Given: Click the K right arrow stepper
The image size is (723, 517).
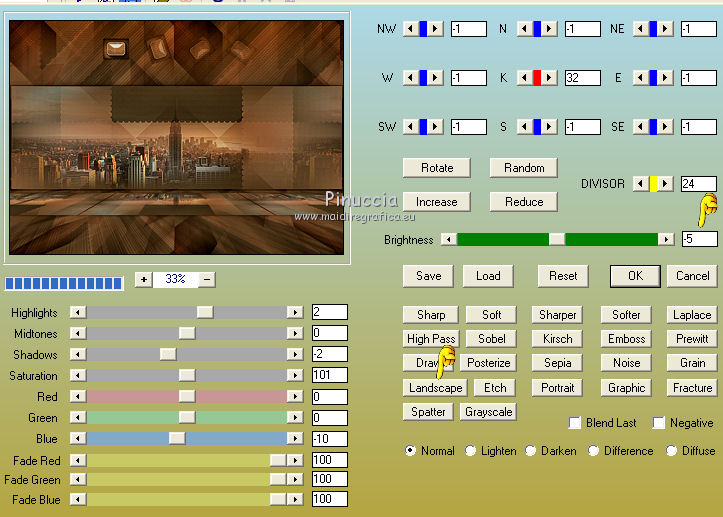Looking at the screenshot, I should point(549,77).
